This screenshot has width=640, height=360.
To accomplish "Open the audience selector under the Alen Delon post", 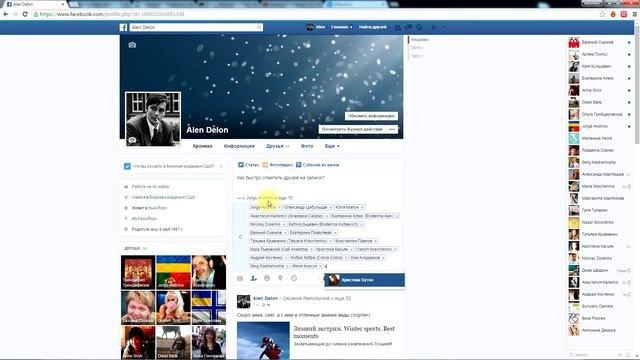I will (x=266, y=305).
